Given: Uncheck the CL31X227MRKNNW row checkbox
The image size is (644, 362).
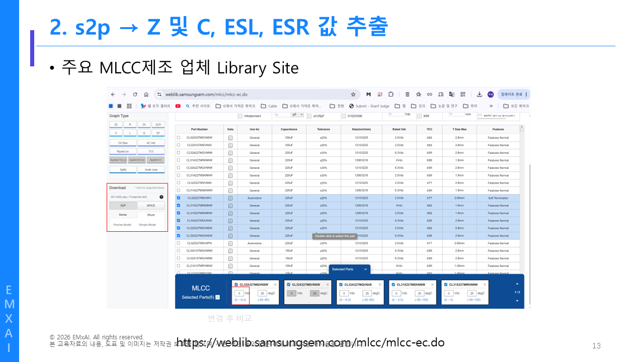Looking at the screenshot, I should pos(178,205).
